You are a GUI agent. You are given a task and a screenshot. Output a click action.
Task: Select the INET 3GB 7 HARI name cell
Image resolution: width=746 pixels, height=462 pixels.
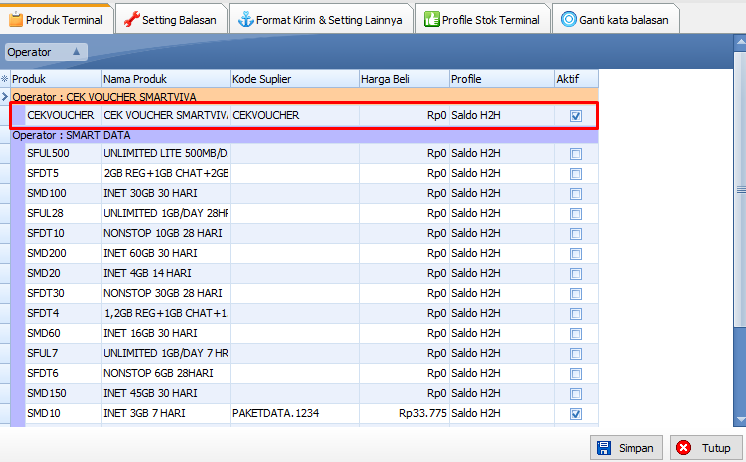(166, 413)
